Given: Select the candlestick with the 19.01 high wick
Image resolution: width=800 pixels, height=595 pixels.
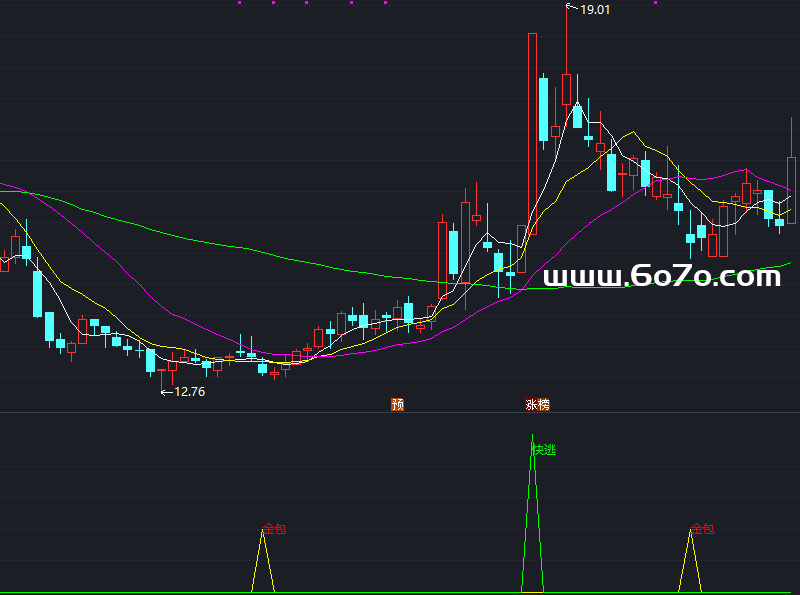Looking at the screenshot, I should pos(566,88).
